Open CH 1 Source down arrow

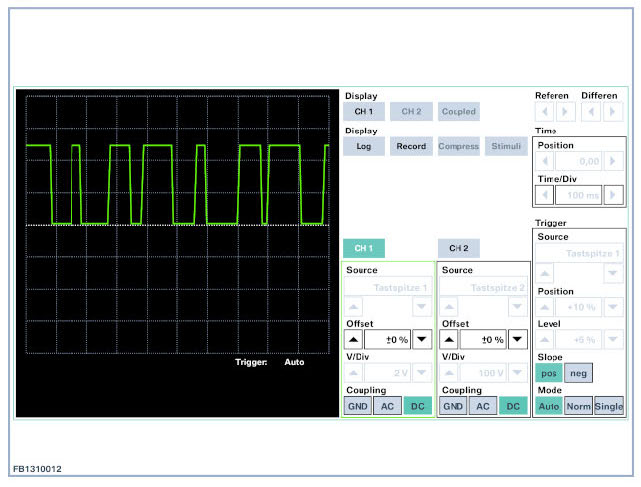pos(422,306)
